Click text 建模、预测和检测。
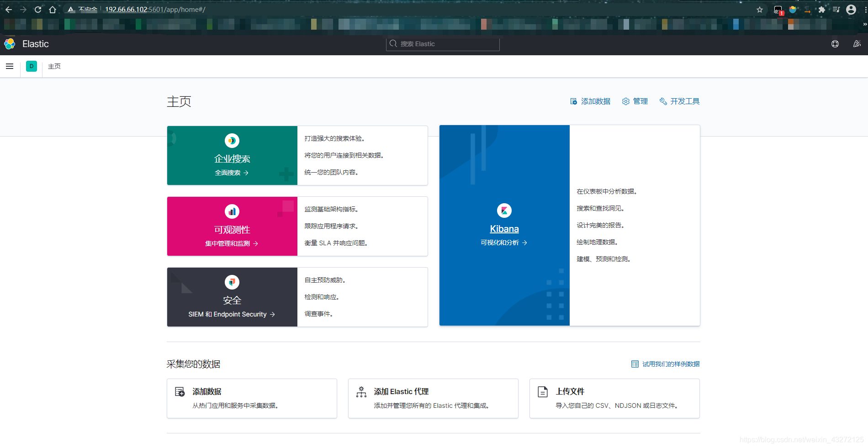Image resolution: width=868 pixels, height=448 pixels. pos(604,259)
